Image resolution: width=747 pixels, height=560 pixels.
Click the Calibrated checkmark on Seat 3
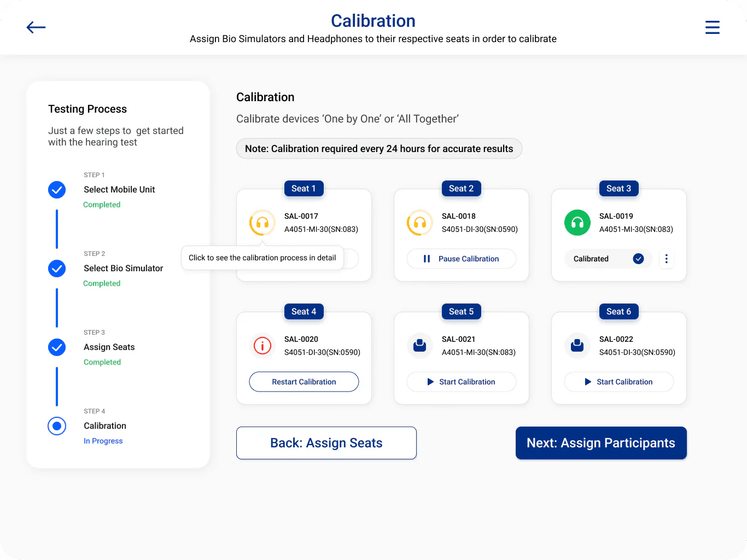(x=638, y=259)
